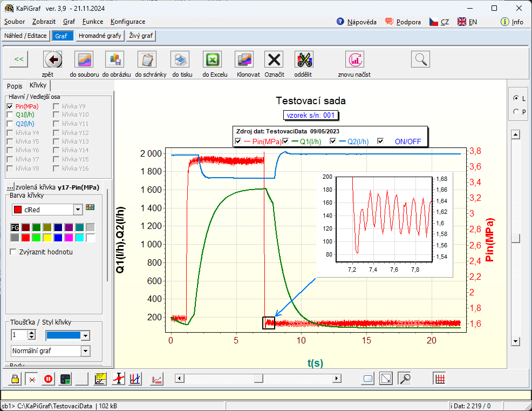Switch to the 'Hromadné grafy' tab
Image resolution: width=532 pixels, height=411 pixels.
click(x=100, y=36)
